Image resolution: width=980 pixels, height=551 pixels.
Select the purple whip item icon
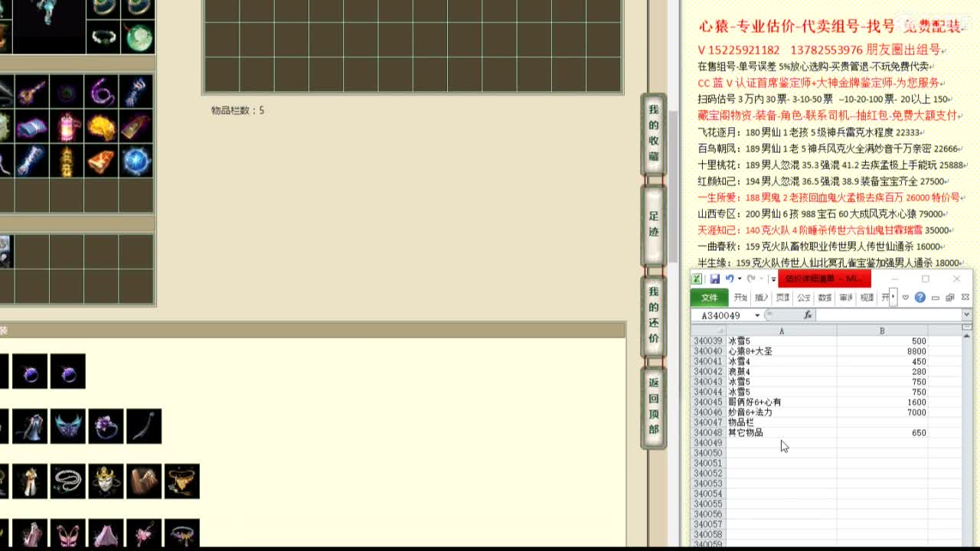102,93
